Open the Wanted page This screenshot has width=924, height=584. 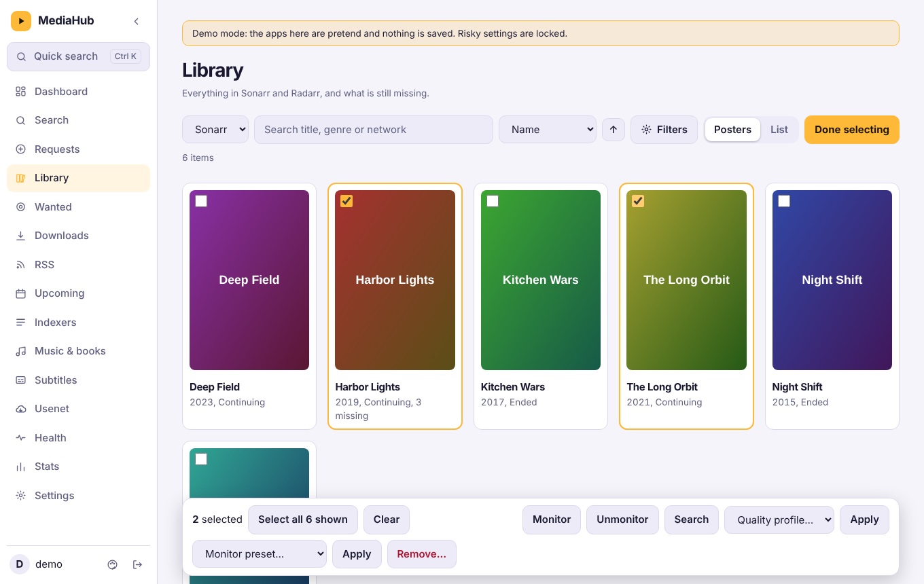point(78,207)
